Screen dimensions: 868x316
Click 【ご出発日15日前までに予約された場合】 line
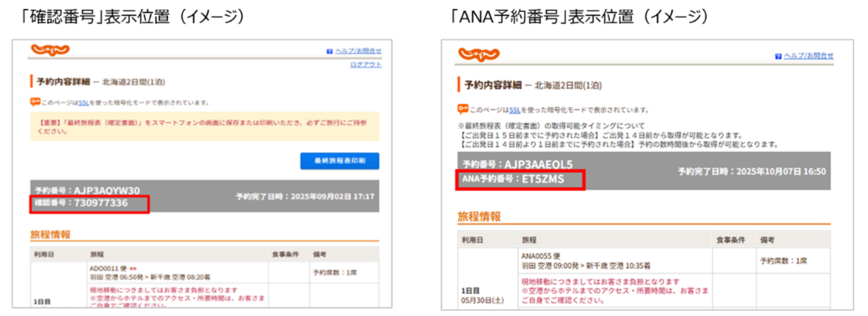click(601, 135)
